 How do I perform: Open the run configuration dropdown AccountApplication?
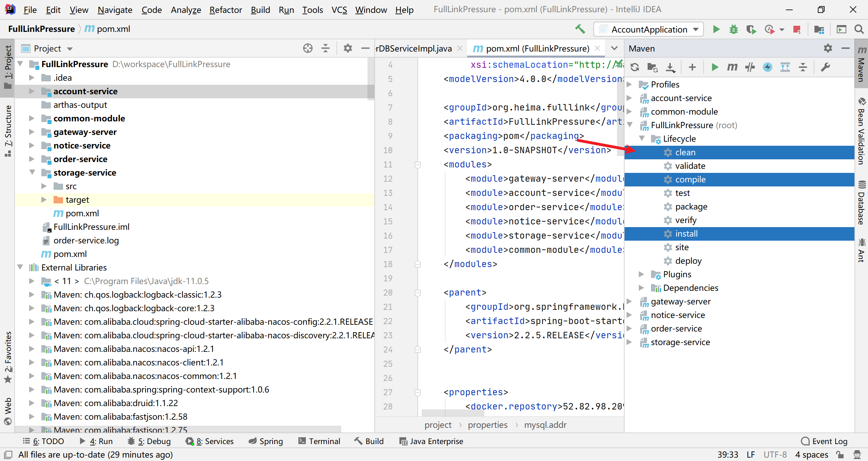649,29
